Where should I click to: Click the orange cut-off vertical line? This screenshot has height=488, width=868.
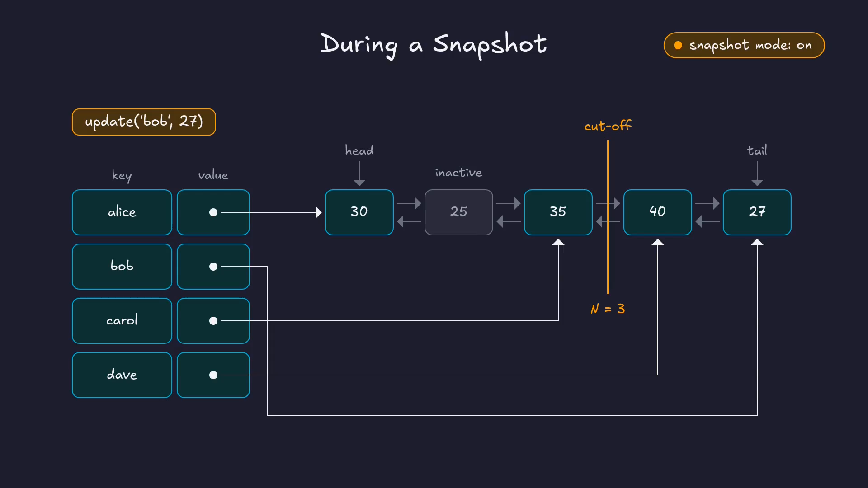[608, 217]
